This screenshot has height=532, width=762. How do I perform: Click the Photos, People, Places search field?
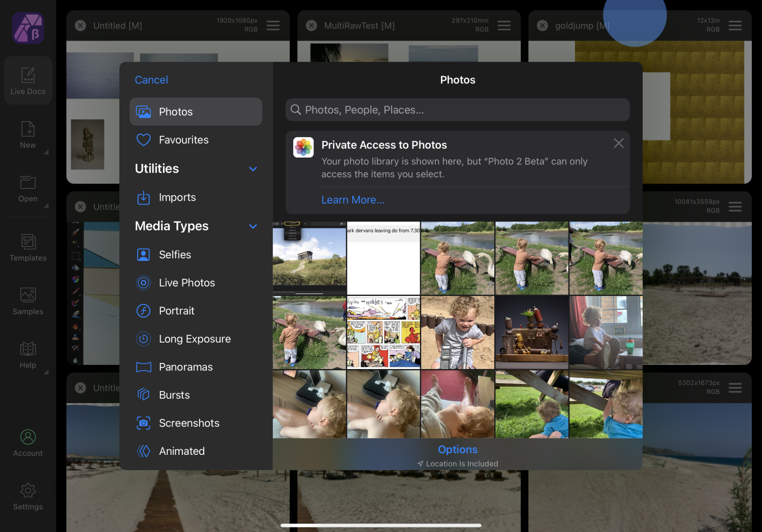coord(457,110)
